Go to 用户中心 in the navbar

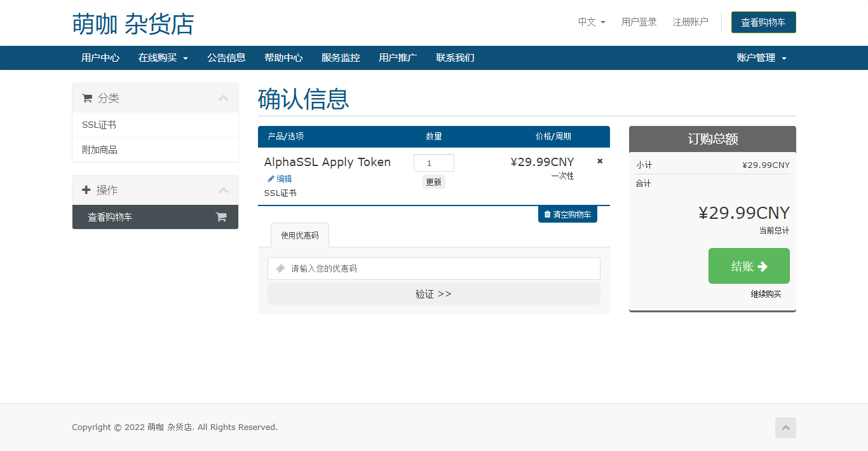[x=100, y=58]
